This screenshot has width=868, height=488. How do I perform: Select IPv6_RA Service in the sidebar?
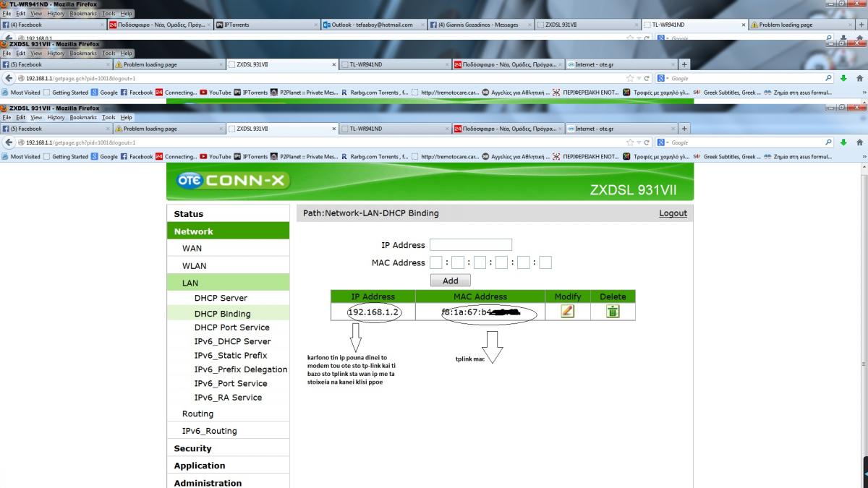(228, 398)
